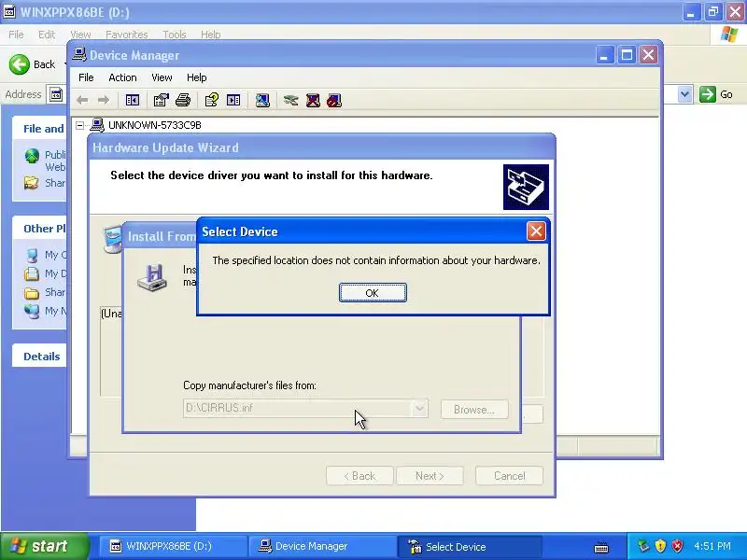Image resolution: width=747 pixels, height=560 pixels.
Task: Click Explorer Back button
Action: coord(33,64)
